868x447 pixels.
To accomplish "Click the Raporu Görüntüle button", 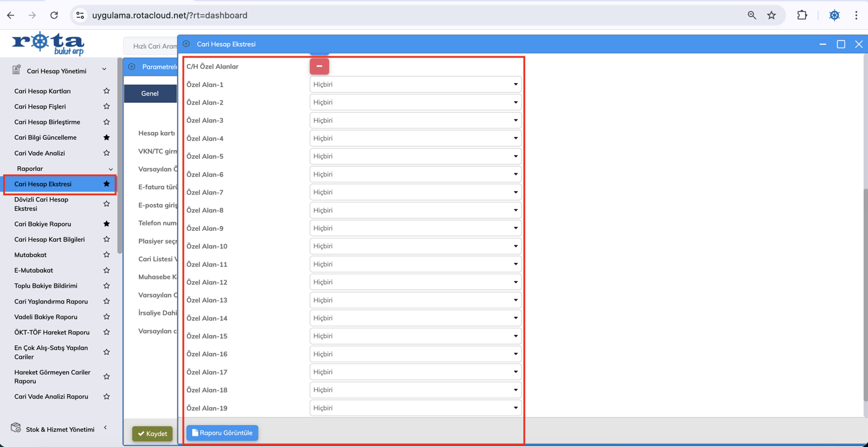I will pos(222,433).
